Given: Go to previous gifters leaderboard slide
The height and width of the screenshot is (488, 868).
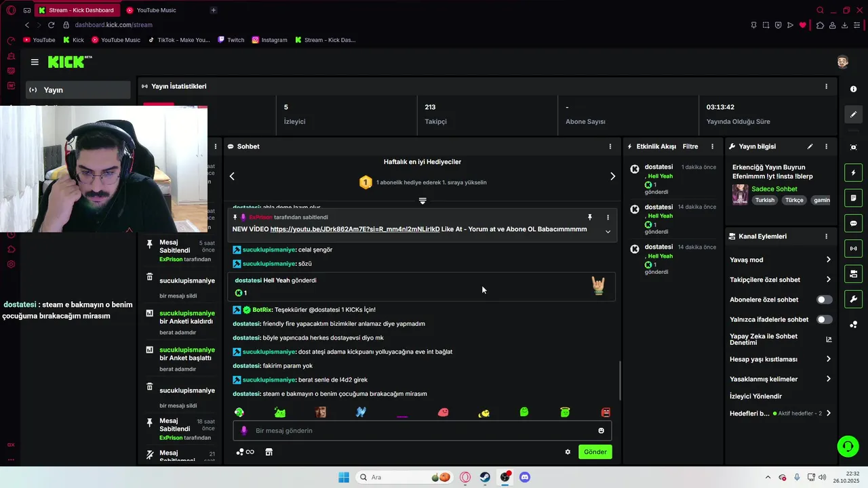Looking at the screenshot, I should click(x=232, y=176).
